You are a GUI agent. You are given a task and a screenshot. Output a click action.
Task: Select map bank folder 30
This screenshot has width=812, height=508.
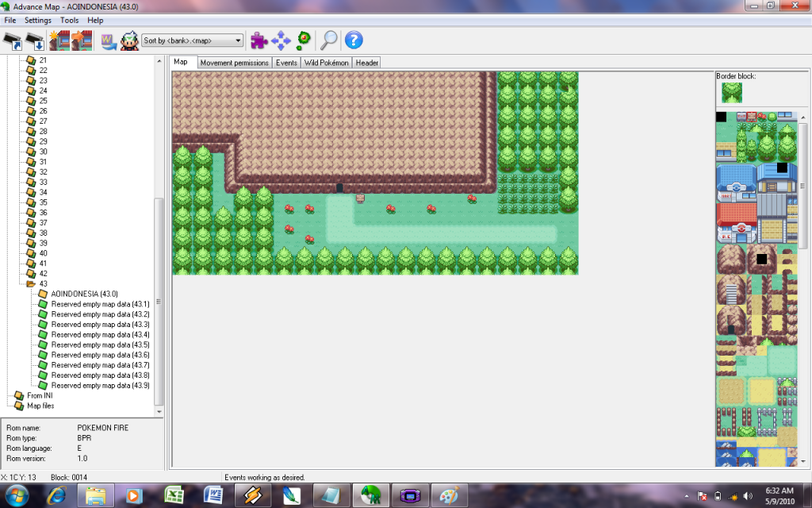click(x=43, y=152)
